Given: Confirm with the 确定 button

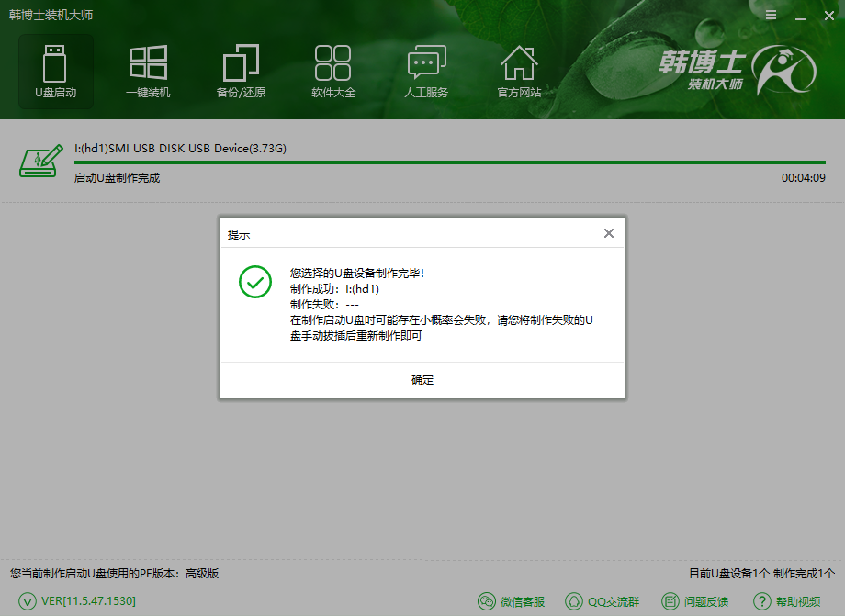Looking at the screenshot, I should (x=422, y=379).
